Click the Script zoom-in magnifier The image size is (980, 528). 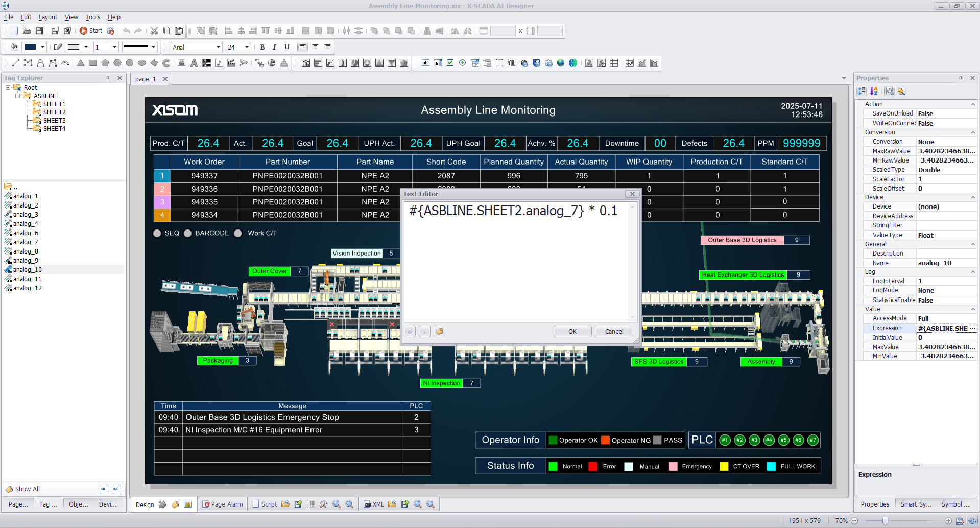coord(337,504)
